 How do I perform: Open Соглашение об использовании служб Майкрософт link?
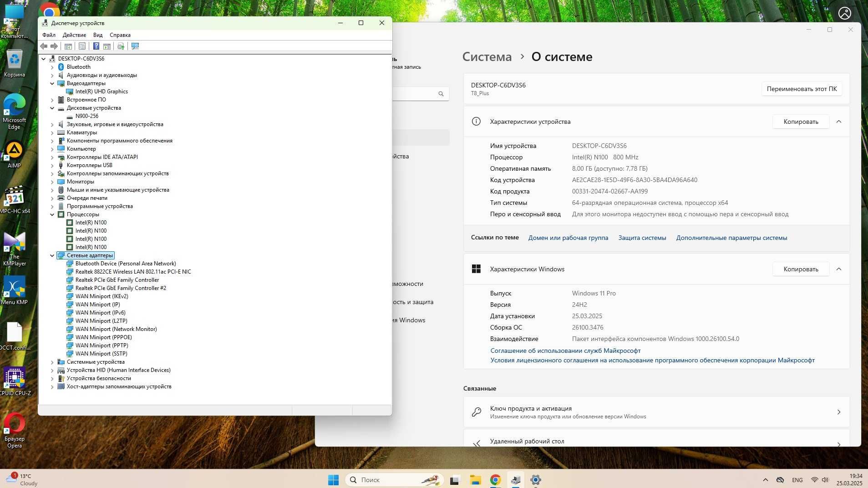(565, 351)
